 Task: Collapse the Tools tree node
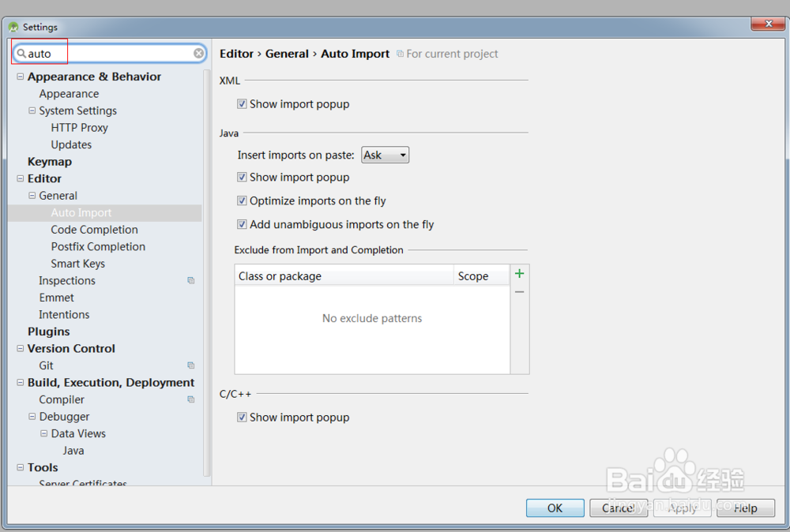tap(21, 467)
